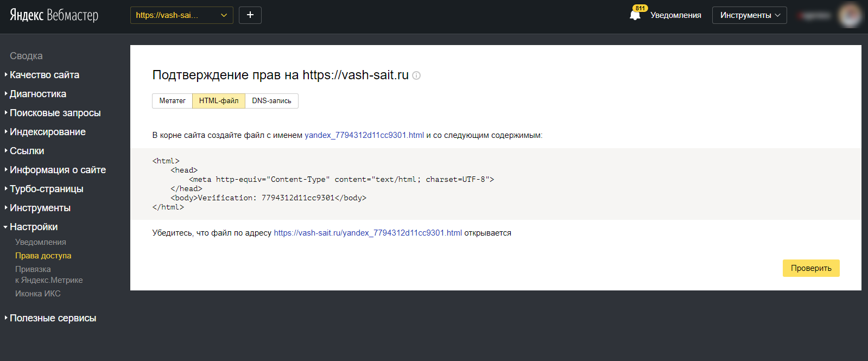Open the Инструменты dropdown in the top bar
The height and width of the screenshot is (361, 868).
tap(750, 15)
